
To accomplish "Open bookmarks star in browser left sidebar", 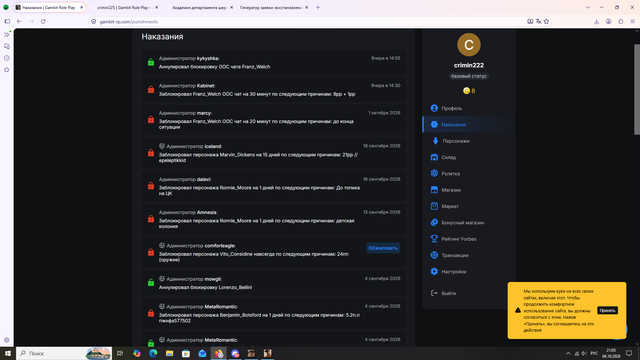I will coord(7,70).
